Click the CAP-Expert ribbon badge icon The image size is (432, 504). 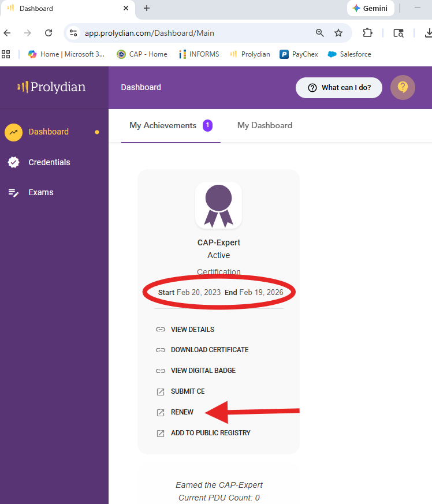click(218, 206)
